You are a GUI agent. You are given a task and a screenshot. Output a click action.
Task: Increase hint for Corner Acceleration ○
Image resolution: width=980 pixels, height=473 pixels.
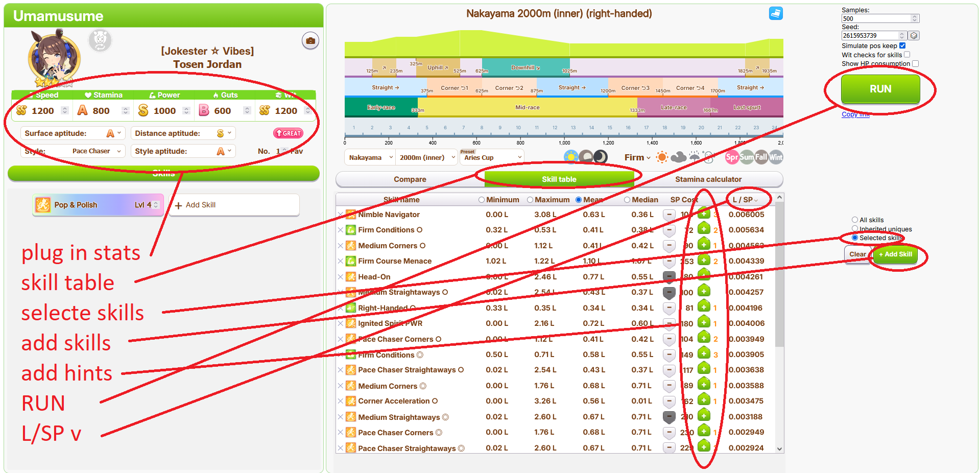[x=704, y=400]
